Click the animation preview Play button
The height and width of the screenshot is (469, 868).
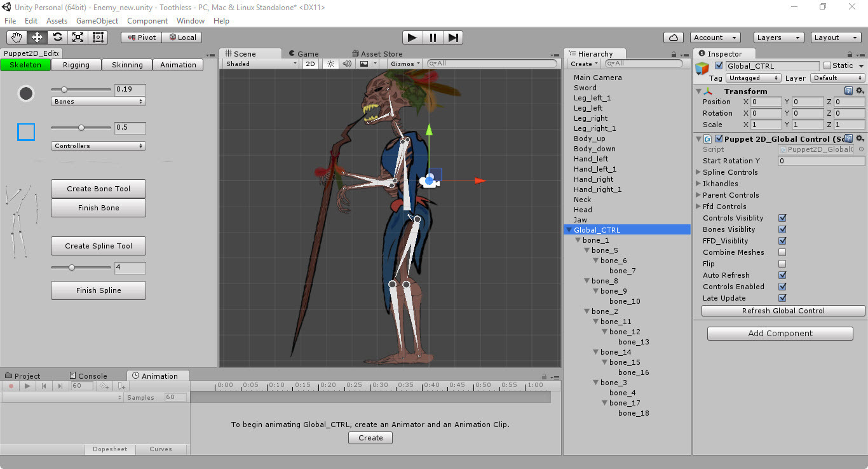click(27, 386)
